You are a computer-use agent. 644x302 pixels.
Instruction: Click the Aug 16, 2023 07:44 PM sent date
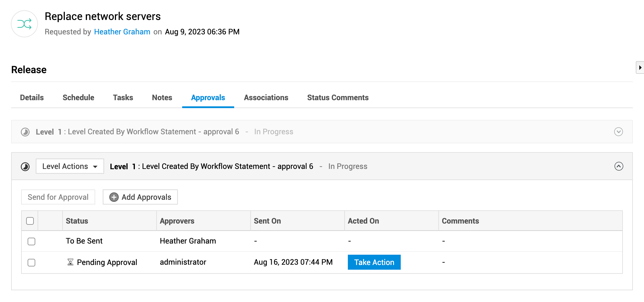293,262
